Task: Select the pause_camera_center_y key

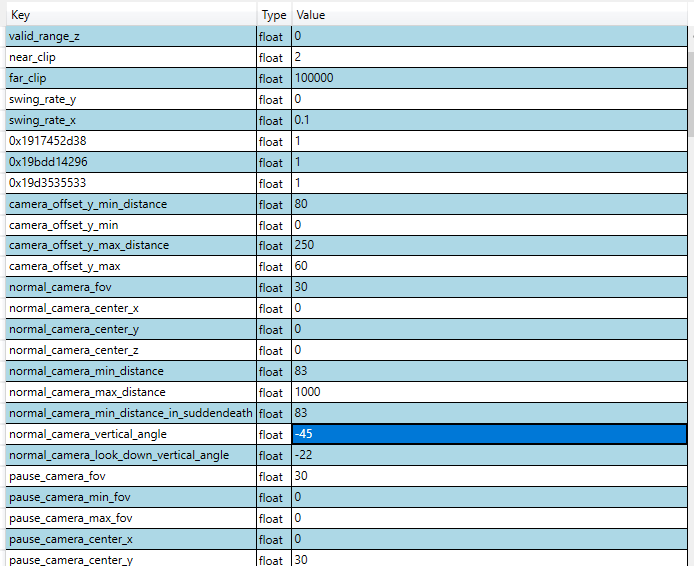Action: pyautogui.click(x=131, y=559)
